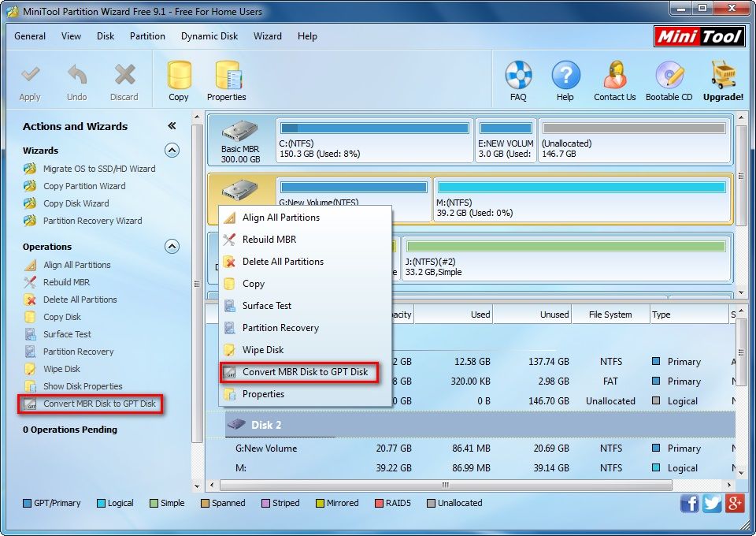
Task: Collapse the Operations section
Action: pos(172,247)
